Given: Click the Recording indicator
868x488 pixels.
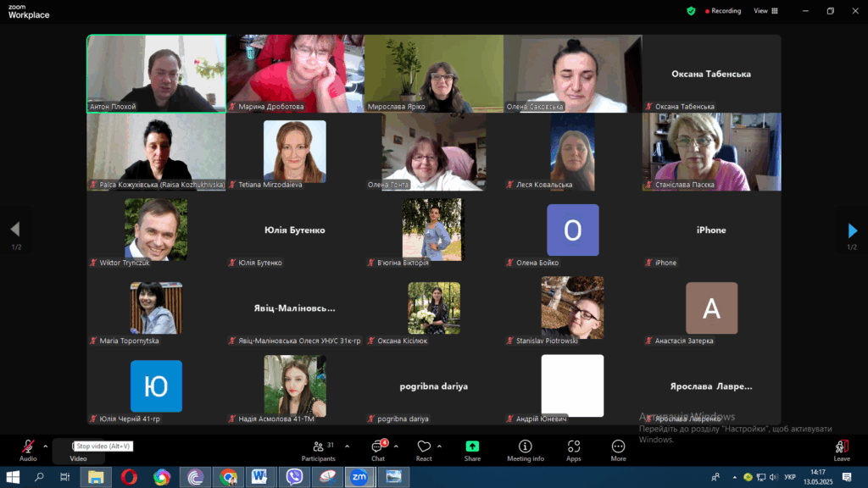Looking at the screenshot, I should click(721, 11).
